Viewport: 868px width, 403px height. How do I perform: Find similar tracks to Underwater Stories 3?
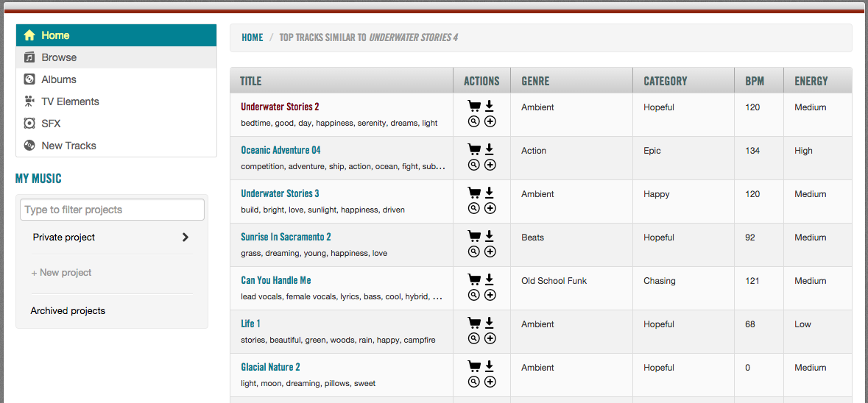tap(474, 208)
